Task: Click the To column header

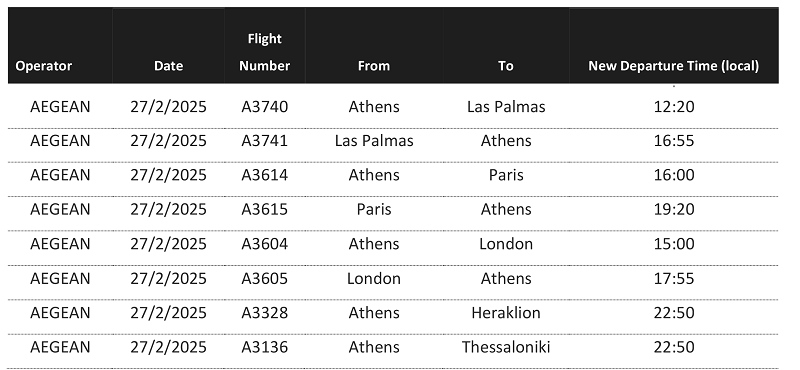Action: pos(506,66)
